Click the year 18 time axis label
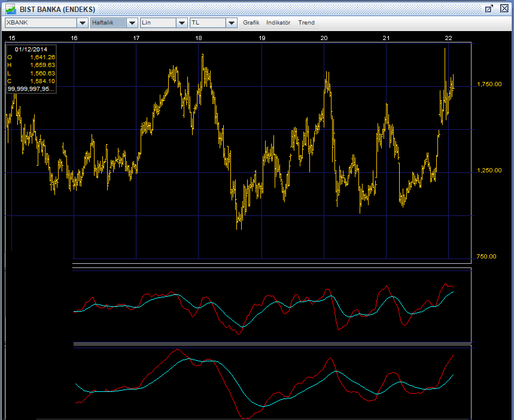The height and width of the screenshot is (420, 514). [199, 38]
